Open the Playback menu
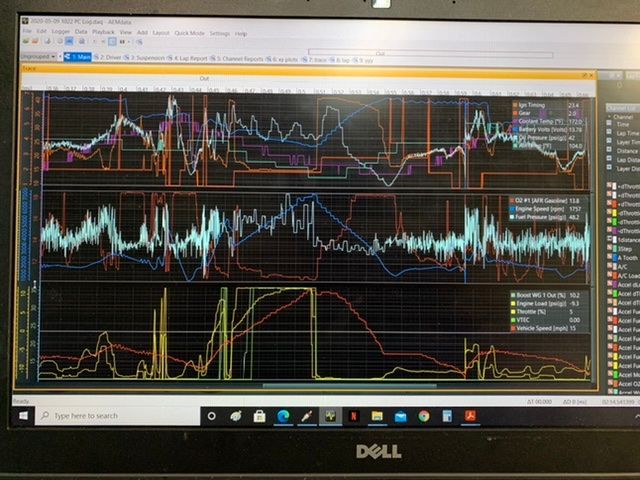The image size is (640, 480). pyautogui.click(x=103, y=33)
